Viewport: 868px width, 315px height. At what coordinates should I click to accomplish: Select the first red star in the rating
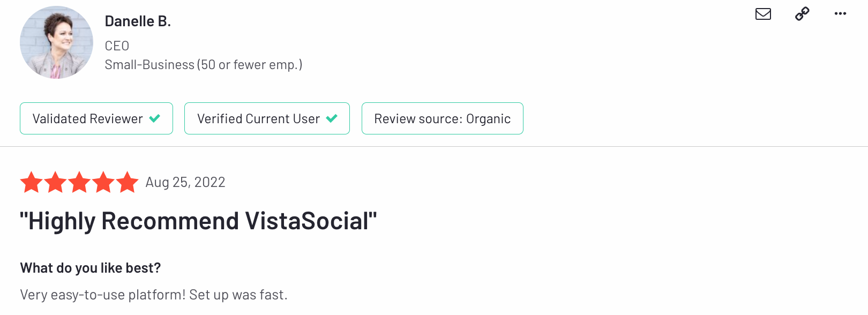point(30,182)
